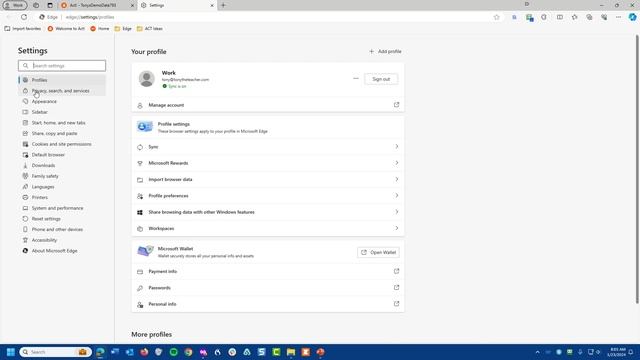Click the Work profile avatar picture

point(147,79)
